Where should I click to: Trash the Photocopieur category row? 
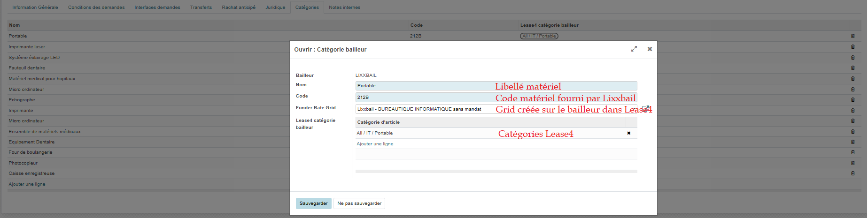click(x=852, y=163)
